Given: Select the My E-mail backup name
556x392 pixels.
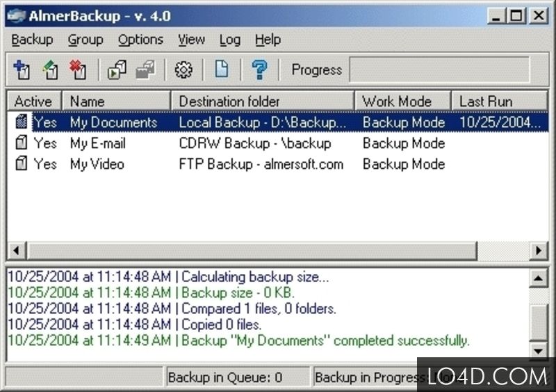Looking at the screenshot, I should point(98,143).
